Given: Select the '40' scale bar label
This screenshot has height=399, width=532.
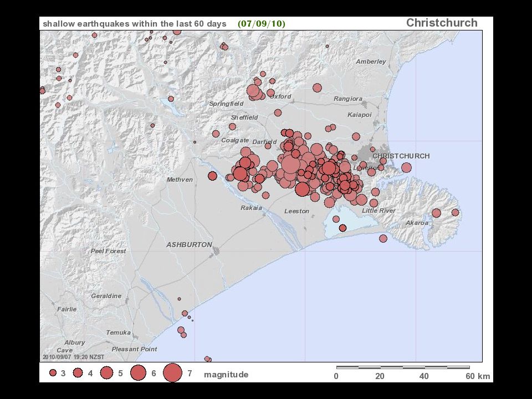Looking at the screenshot, I should (x=424, y=376).
